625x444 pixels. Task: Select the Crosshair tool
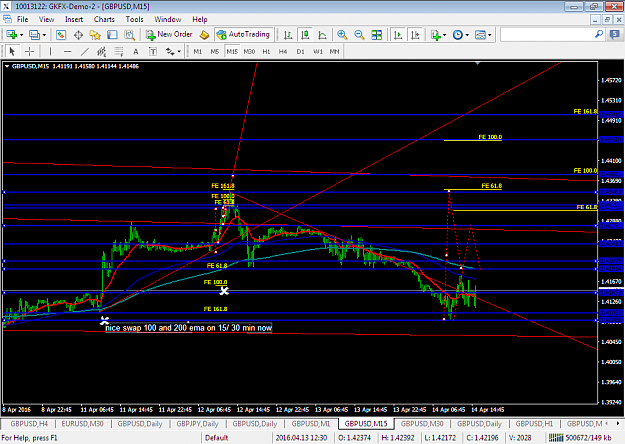click(x=29, y=51)
